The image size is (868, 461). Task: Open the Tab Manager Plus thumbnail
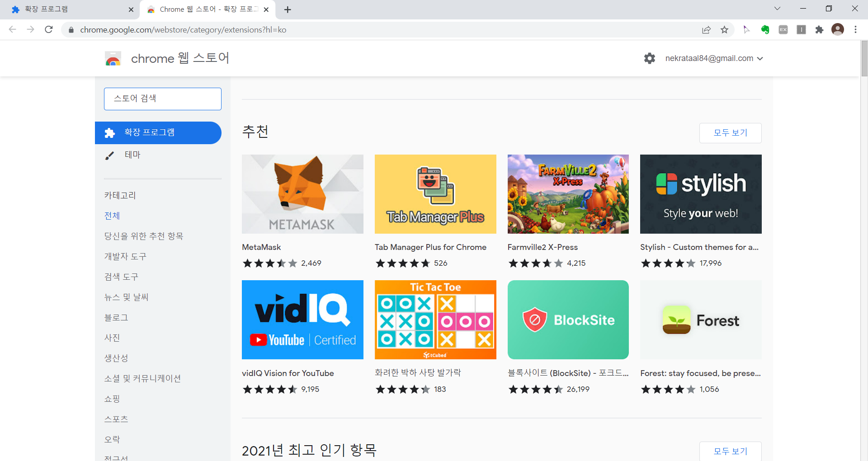(x=435, y=194)
